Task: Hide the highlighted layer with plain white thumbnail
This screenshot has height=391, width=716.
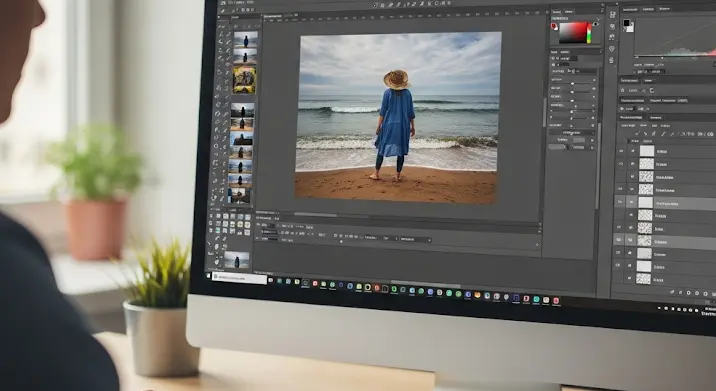Action: [620, 201]
